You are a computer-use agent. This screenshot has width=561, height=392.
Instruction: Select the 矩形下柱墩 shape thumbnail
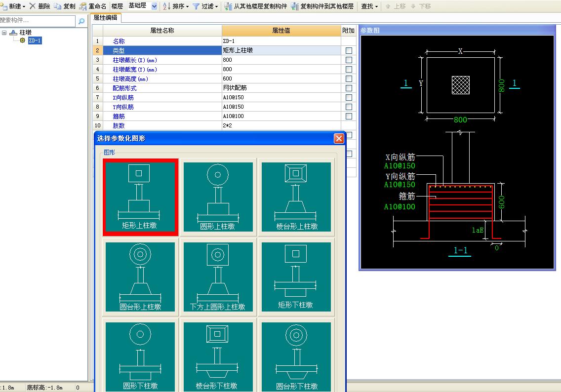click(296, 277)
